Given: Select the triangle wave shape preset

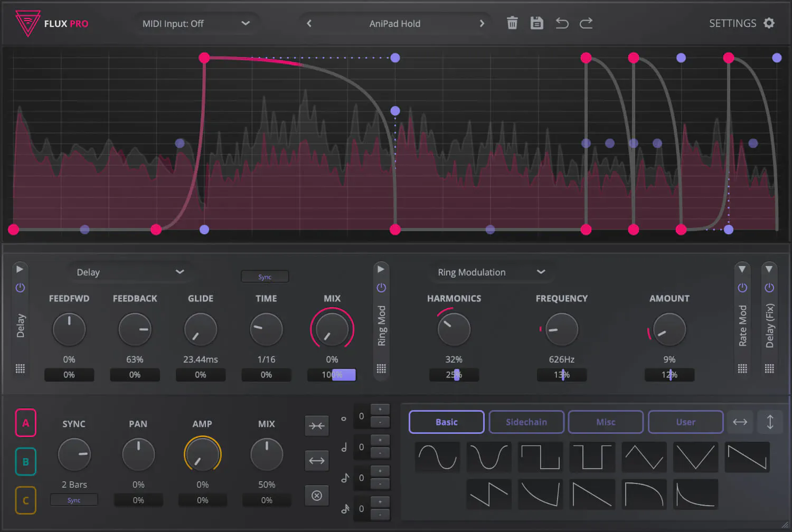Looking at the screenshot, I should pyautogui.click(x=644, y=457).
